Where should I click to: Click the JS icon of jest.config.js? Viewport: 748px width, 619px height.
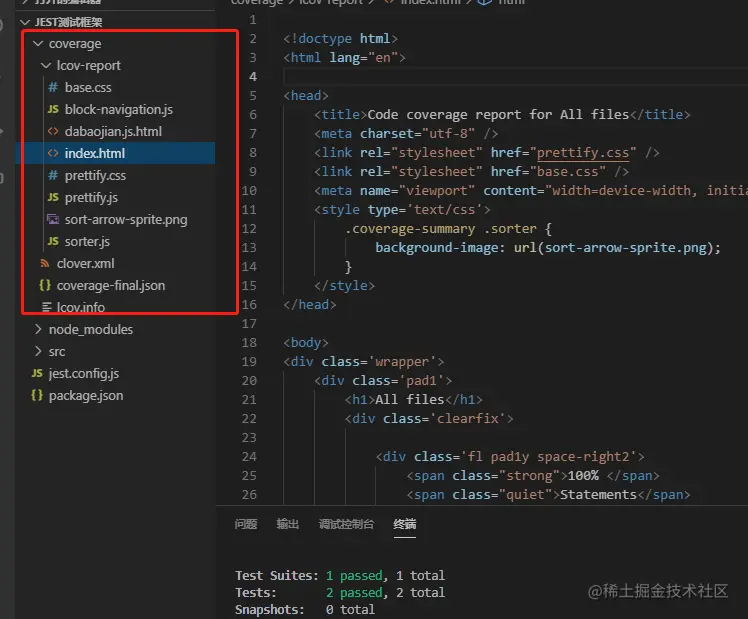click(x=37, y=373)
